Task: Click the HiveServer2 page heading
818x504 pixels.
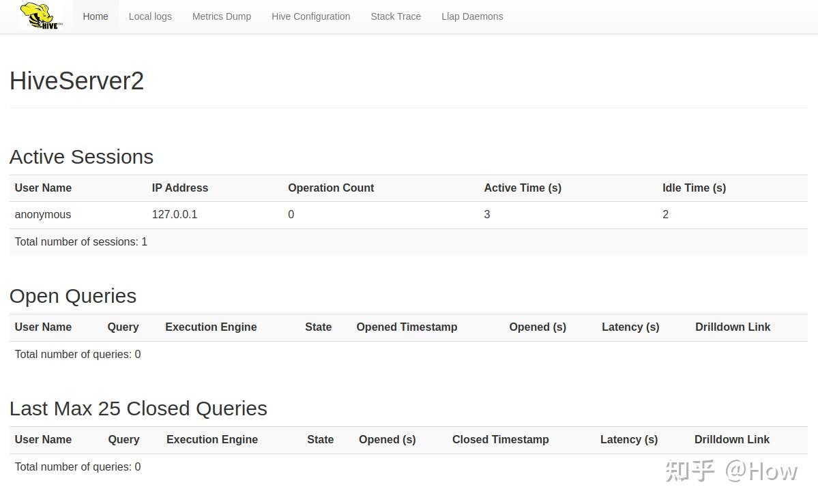Action: (x=76, y=81)
